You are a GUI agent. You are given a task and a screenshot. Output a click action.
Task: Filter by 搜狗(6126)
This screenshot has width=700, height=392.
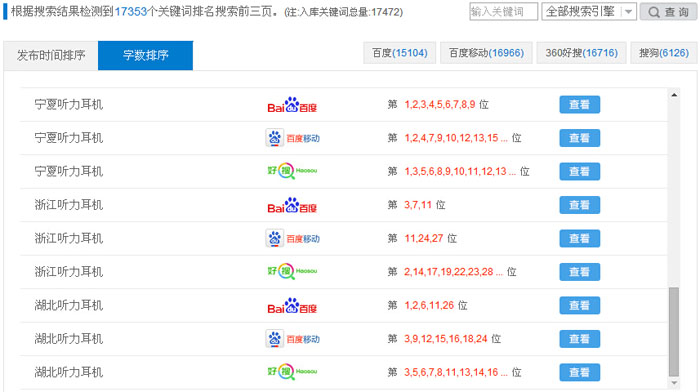click(x=664, y=53)
